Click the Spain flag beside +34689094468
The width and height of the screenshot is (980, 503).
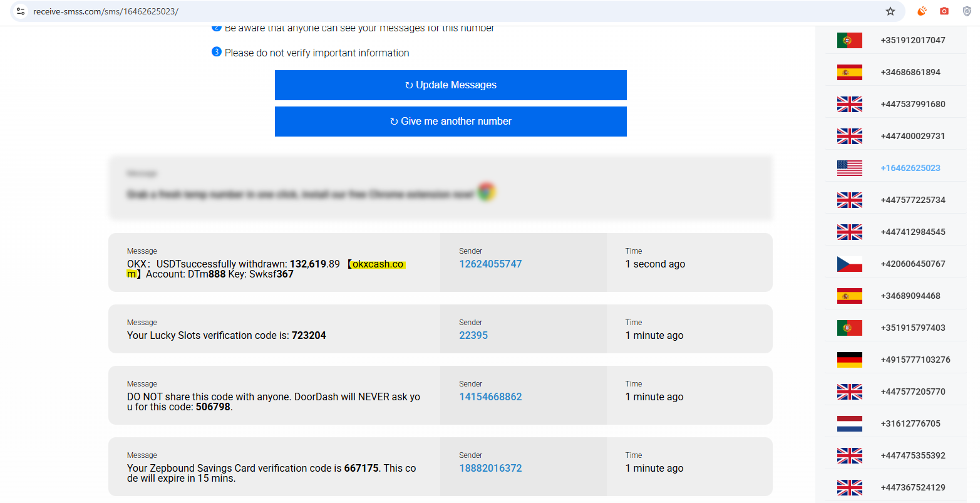pos(850,296)
